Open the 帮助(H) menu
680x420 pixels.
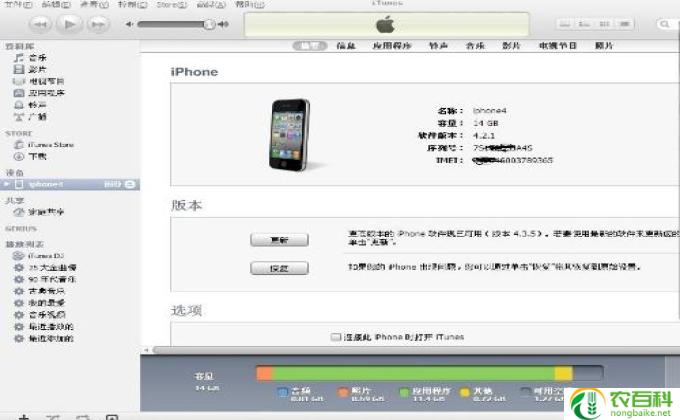(x=249, y=4)
